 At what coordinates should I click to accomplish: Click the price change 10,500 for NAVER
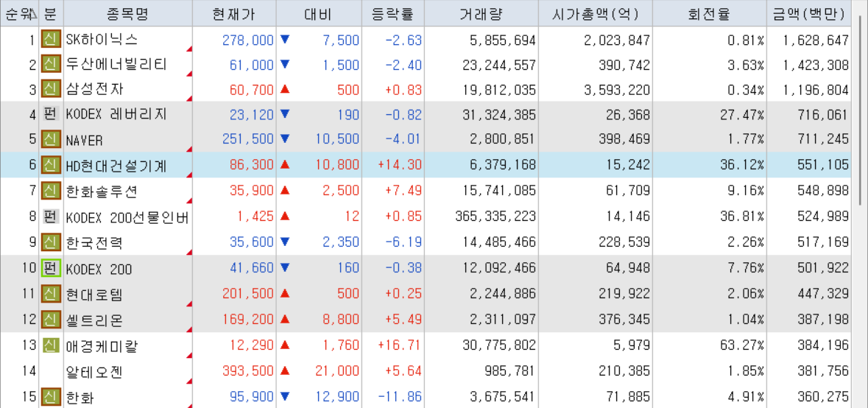point(337,139)
